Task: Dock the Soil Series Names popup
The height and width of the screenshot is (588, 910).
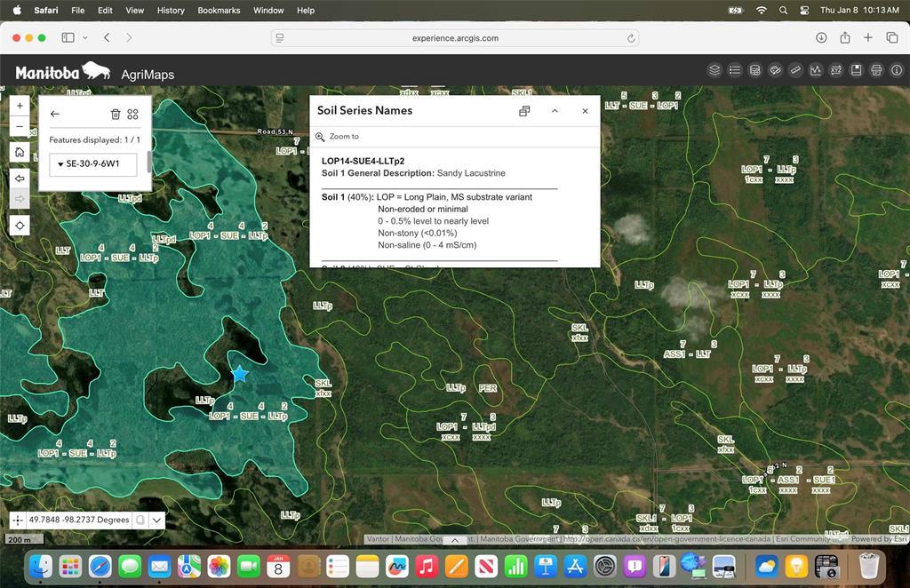Action: (524, 111)
